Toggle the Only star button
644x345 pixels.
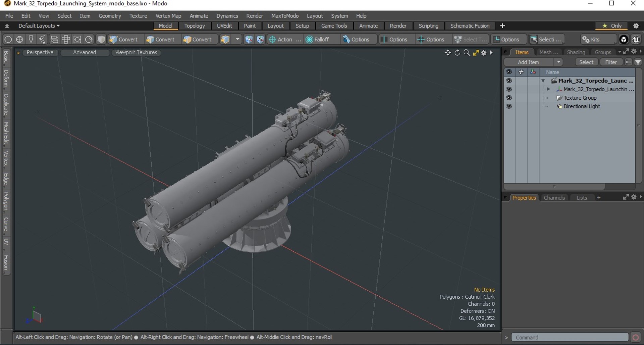click(612, 26)
